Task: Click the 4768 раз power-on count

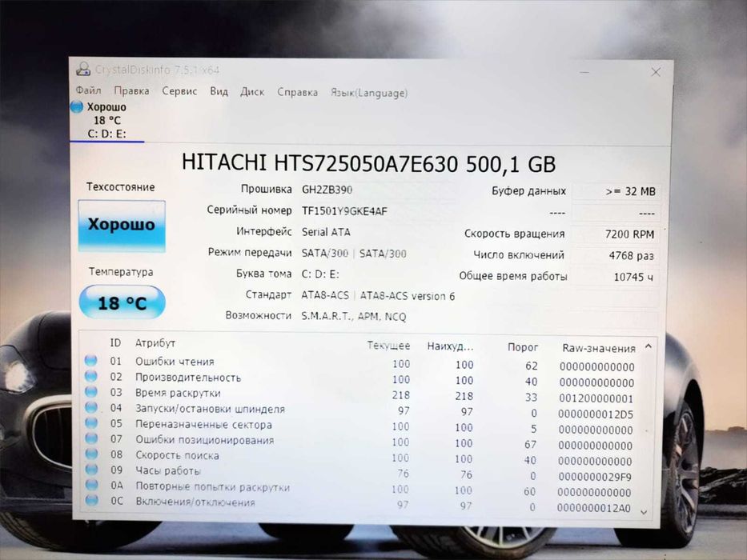Action: 631,256
